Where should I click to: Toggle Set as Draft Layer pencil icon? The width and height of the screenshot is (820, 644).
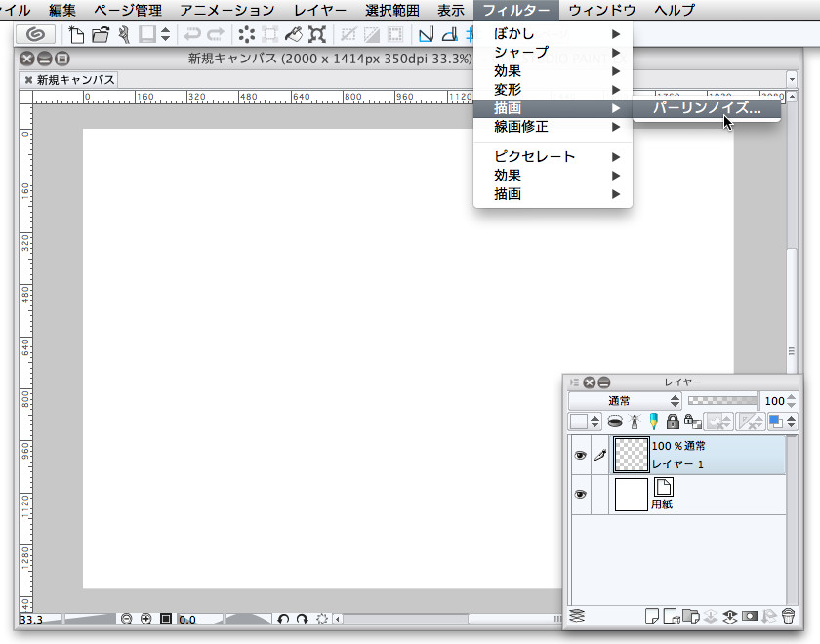pos(654,422)
